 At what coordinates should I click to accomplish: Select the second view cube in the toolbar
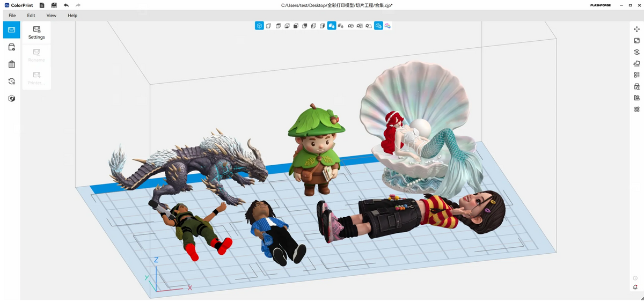point(269,25)
